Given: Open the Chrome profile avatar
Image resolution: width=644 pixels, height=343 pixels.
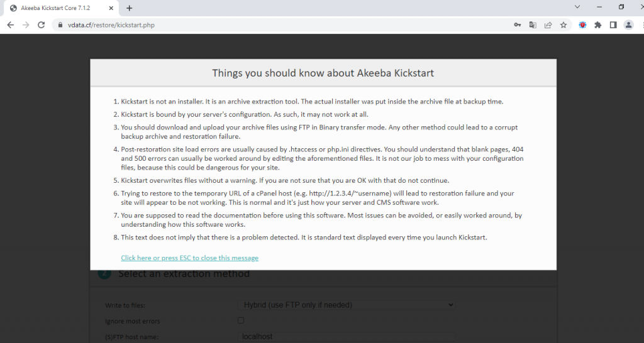Looking at the screenshot, I should tap(628, 25).
